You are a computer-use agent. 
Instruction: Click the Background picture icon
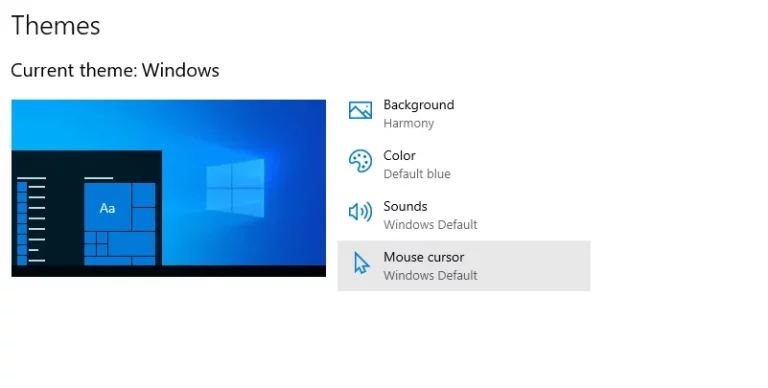pos(360,110)
